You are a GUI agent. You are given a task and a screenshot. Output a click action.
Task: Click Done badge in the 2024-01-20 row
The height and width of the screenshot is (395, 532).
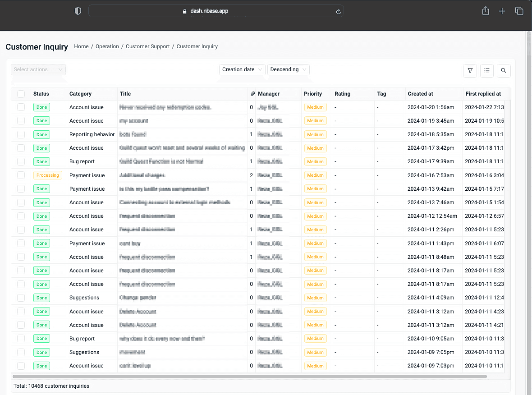click(x=42, y=107)
